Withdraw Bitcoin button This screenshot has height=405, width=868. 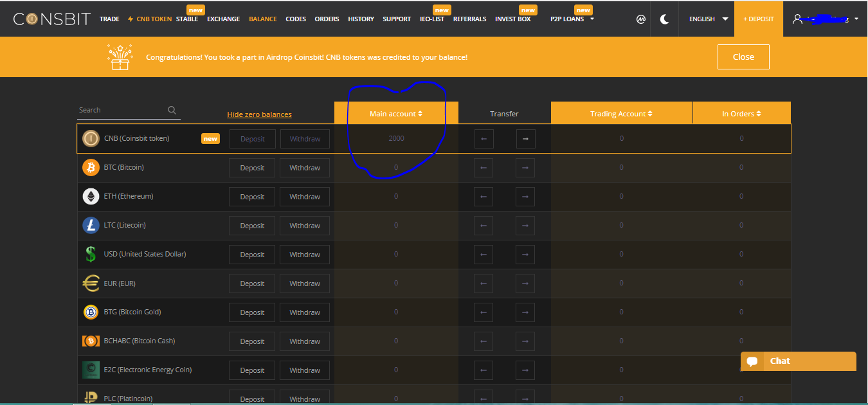305,168
